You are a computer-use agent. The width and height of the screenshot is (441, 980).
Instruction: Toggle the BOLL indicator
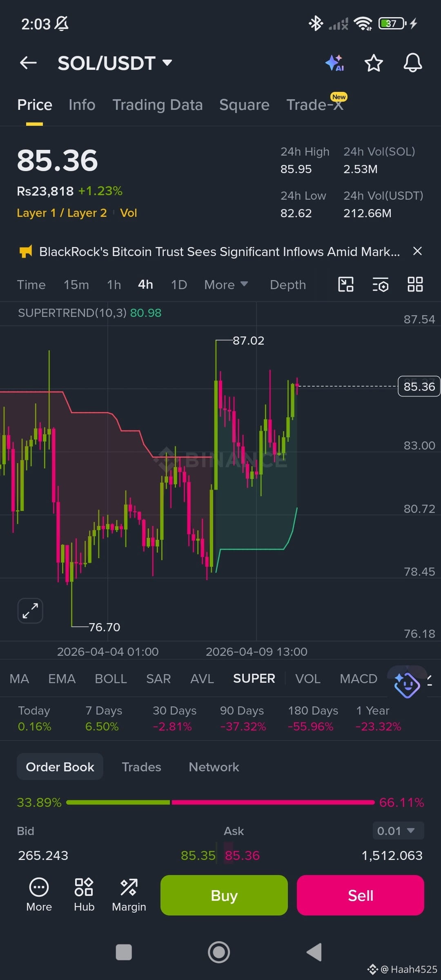point(111,679)
